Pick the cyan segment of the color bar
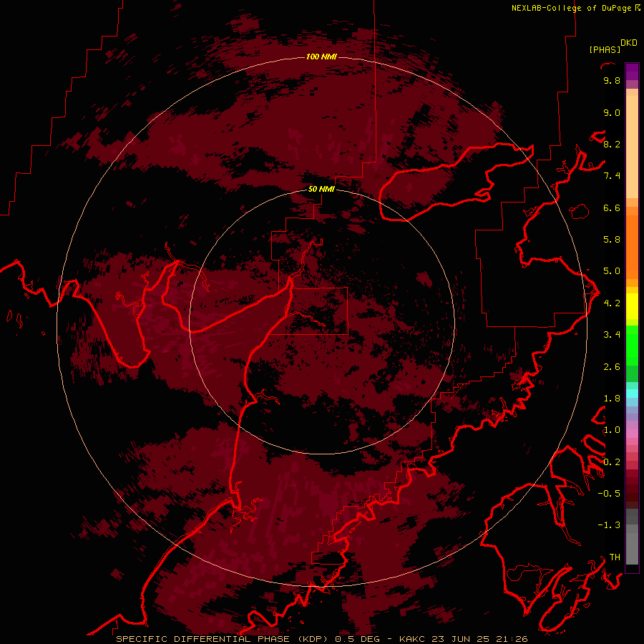The width and height of the screenshot is (644, 644). (632, 393)
